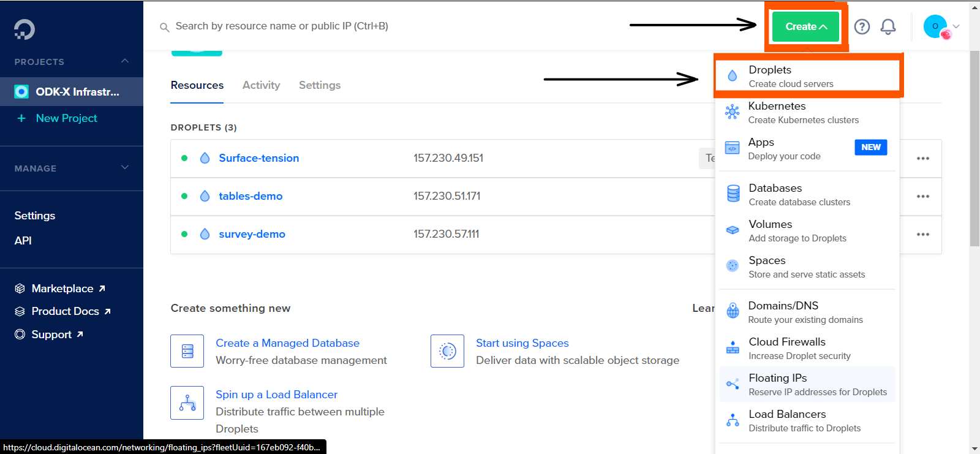Select Droplets in the Create menu
The width and height of the screenshot is (980, 454).
[x=807, y=76]
